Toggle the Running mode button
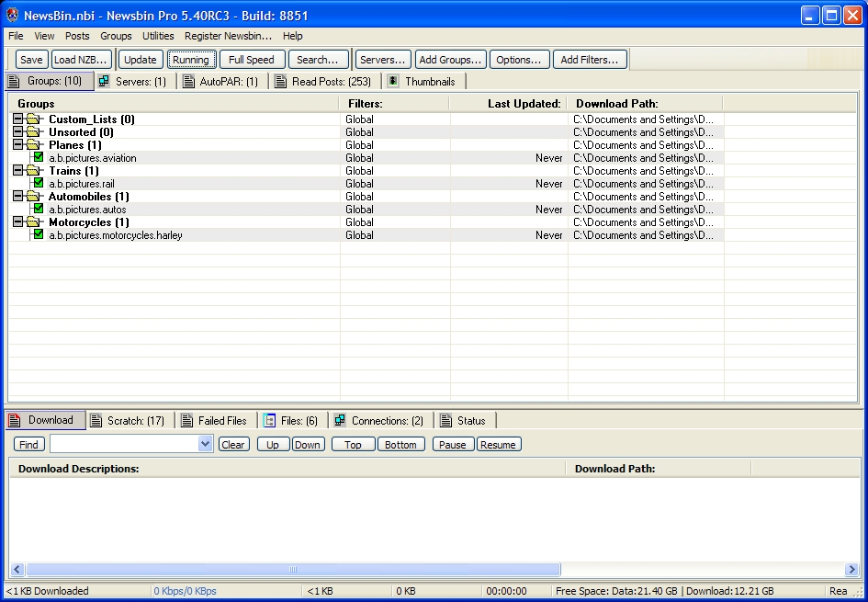This screenshot has height=602, width=868. point(191,60)
